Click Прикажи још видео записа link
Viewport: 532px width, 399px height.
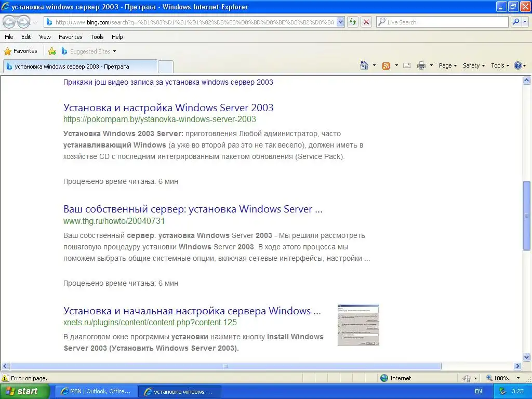pos(168,82)
